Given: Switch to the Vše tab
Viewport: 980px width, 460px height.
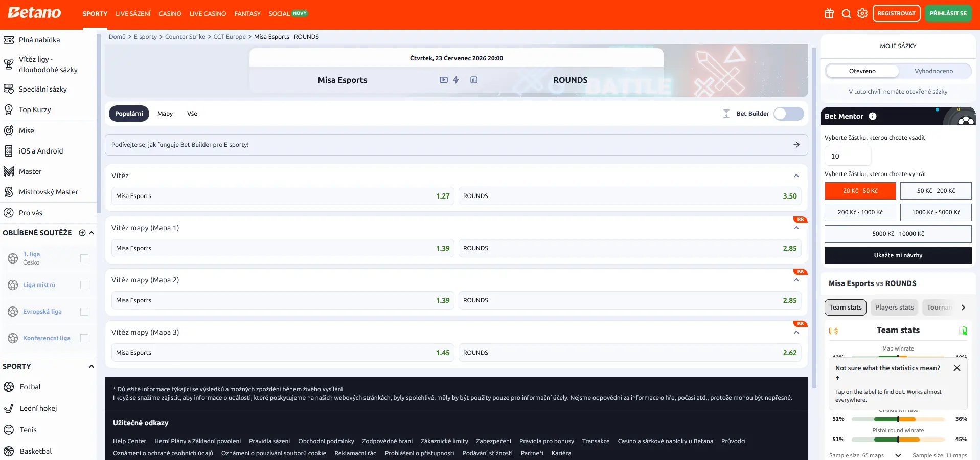Looking at the screenshot, I should coord(192,114).
